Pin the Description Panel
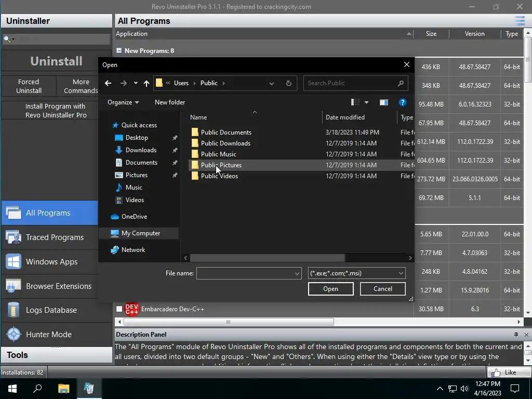The width and height of the screenshot is (532, 399). pyautogui.click(x=516, y=335)
